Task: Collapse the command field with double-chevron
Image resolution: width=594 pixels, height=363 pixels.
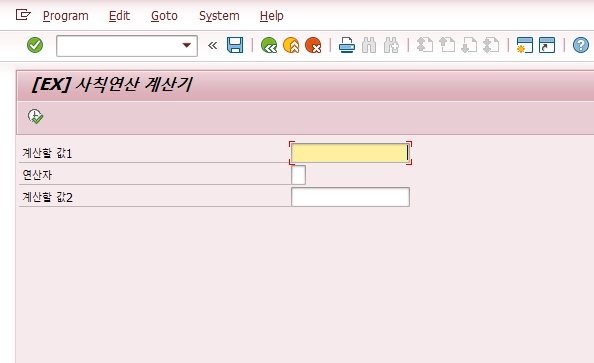Action: click(213, 45)
